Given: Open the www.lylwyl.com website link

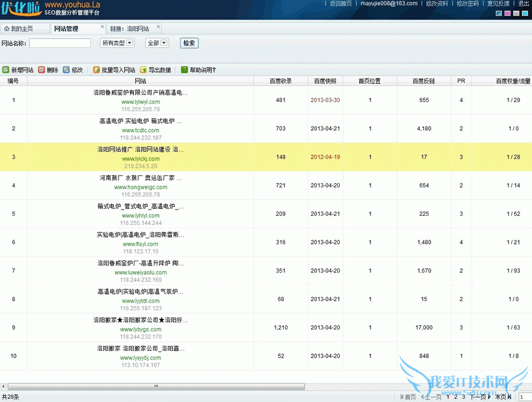Looking at the screenshot, I should point(141,101).
